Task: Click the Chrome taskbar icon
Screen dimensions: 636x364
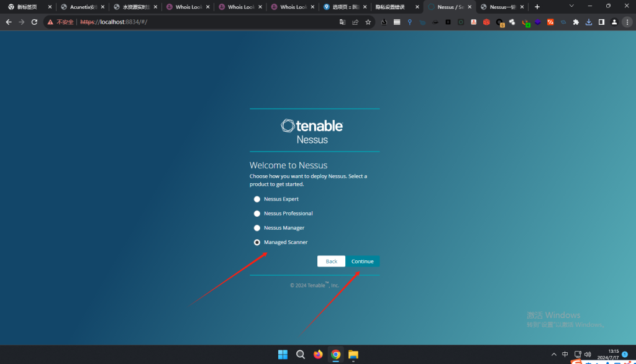Action: click(x=335, y=355)
